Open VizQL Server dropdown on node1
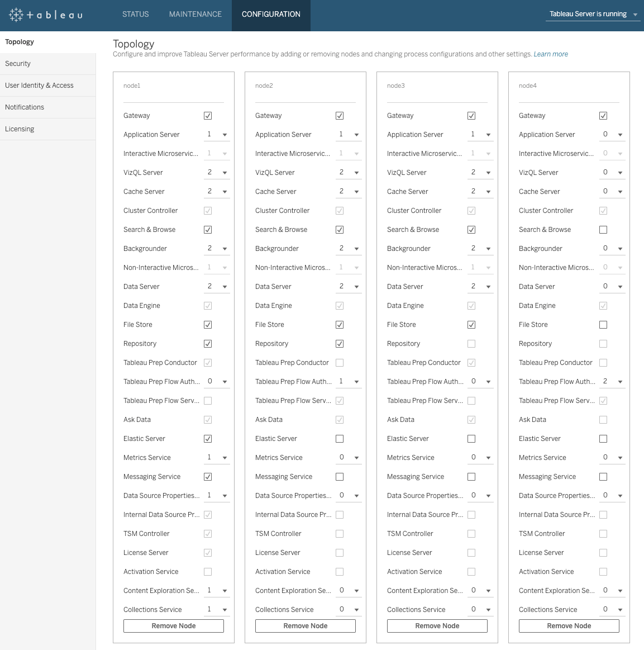This screenshot has height=650, width=644. click(217, 173)
